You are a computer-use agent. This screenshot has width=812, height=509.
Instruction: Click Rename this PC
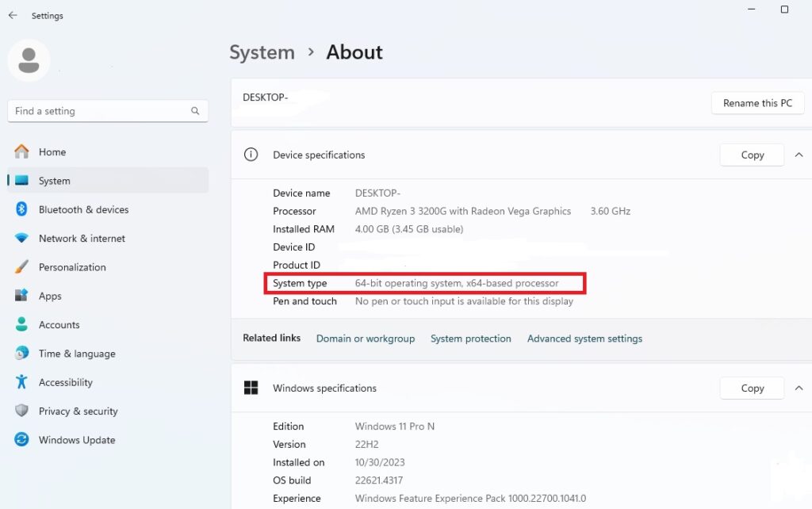pyautogui.click(x=757, y=103)
